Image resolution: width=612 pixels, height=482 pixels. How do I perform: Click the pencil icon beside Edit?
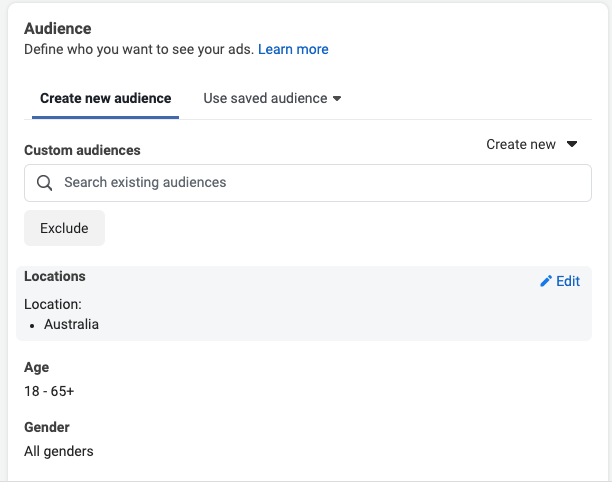[545, 282]
